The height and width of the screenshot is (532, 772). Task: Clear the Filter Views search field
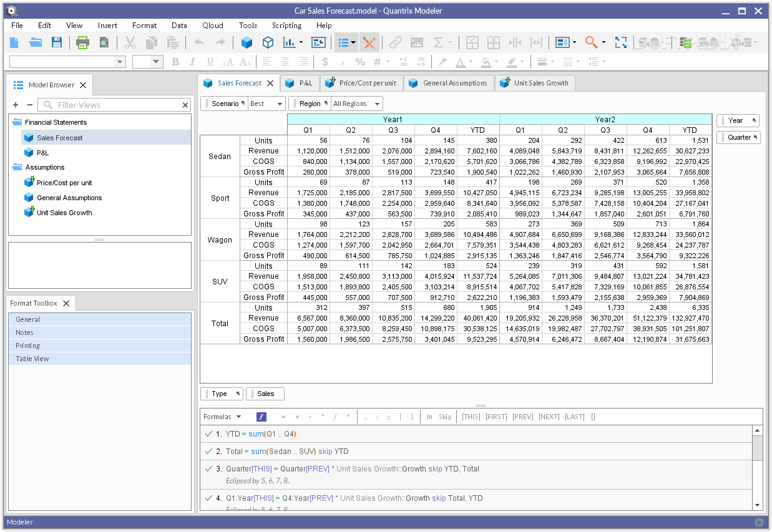[185, 104]
